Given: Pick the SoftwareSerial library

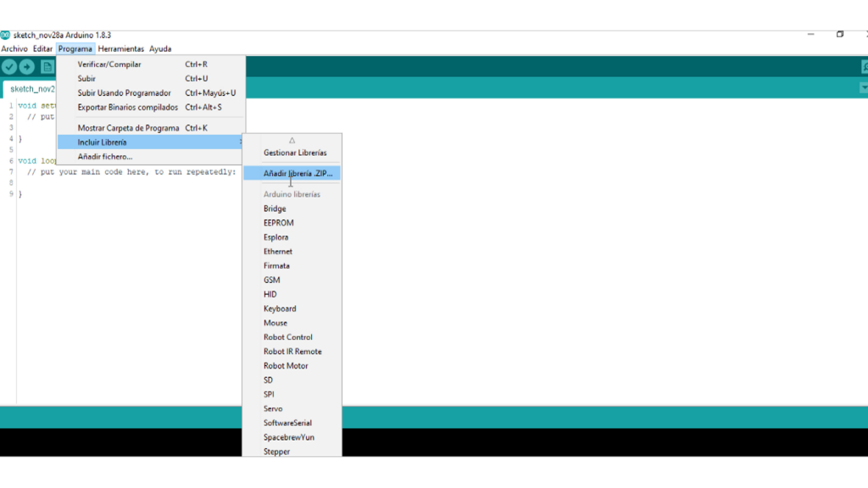Looking at the screenshot, I should 287,424.
